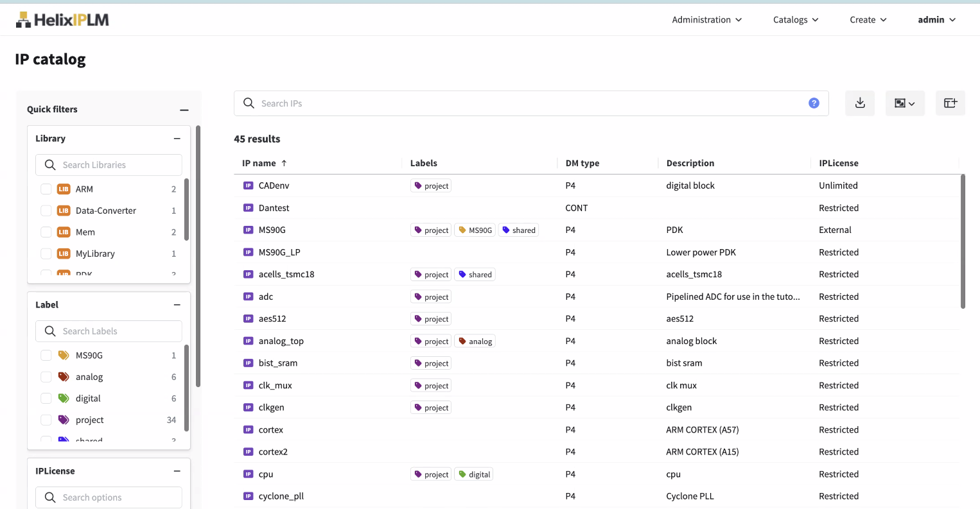Viewport: 980px width, 509px height.
Task: Click the digital label tag on cpu row
Action: click(x=475, y=474)
